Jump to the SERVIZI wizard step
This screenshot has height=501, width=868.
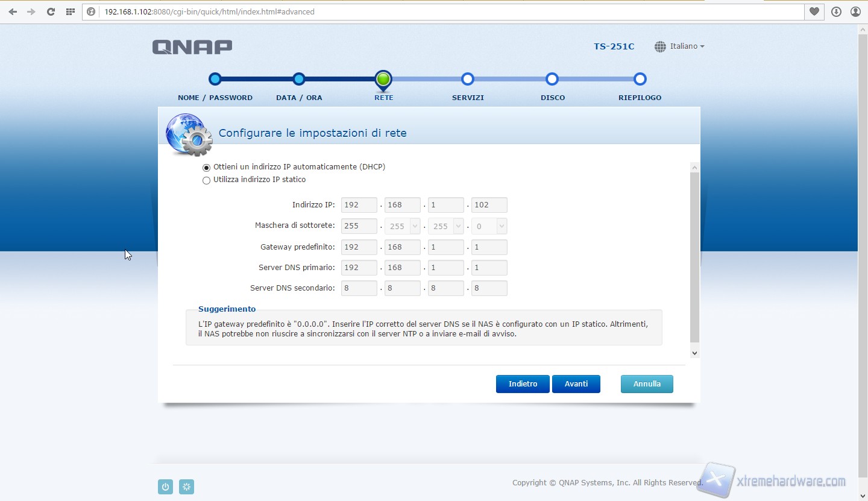tap(468, 80)
